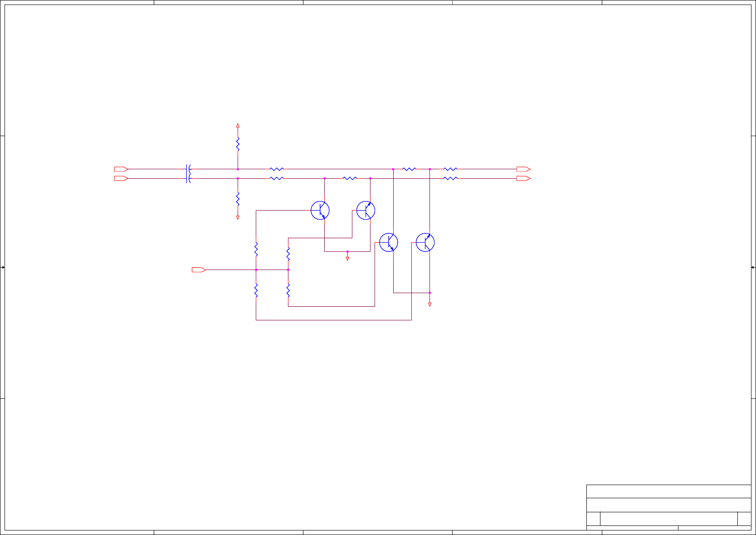
Task: Click ground symbol beneath the upper transistor pair
Action: (347, 259)
